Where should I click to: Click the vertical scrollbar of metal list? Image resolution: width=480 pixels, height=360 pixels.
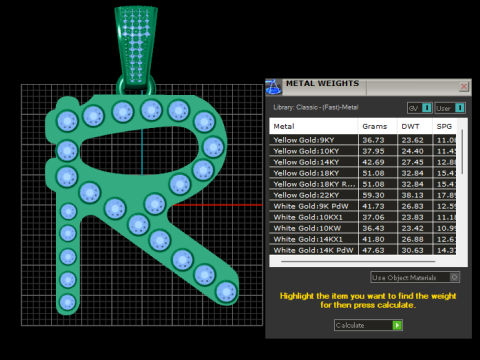tap(462, 152)
